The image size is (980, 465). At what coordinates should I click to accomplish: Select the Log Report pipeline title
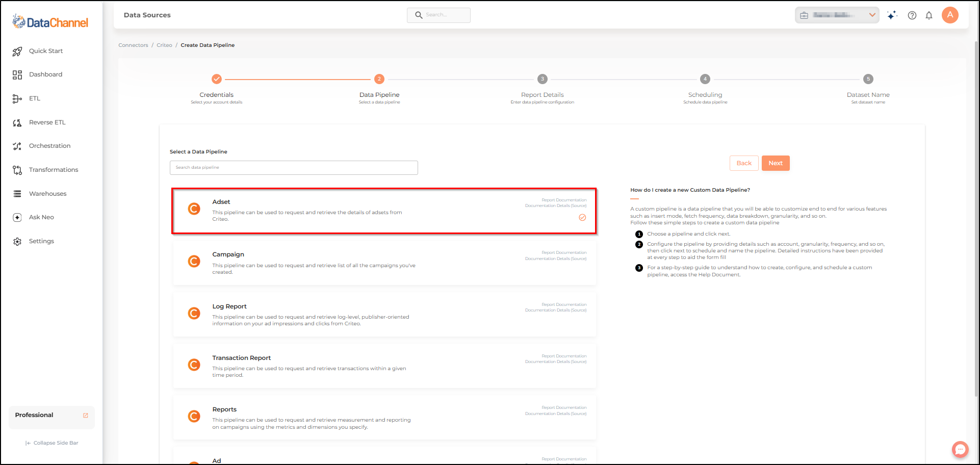click(x=229, y=306)
